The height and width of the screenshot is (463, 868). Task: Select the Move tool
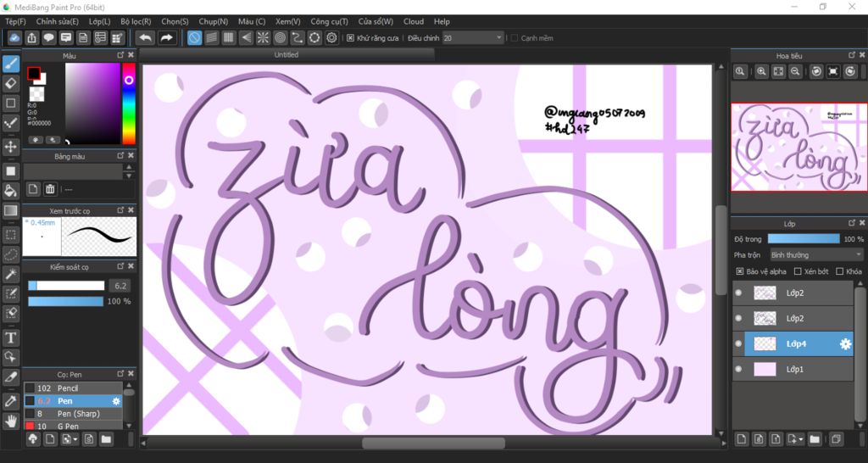10,147
